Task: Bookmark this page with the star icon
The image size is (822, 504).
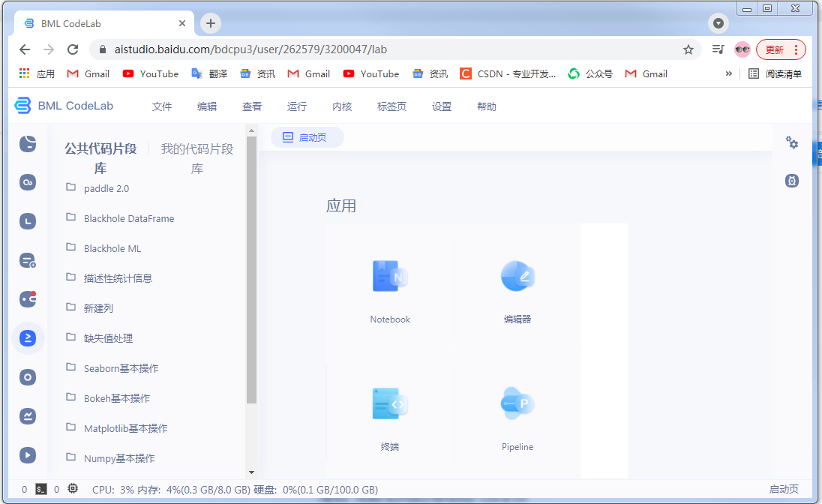Action: point(688,49)
